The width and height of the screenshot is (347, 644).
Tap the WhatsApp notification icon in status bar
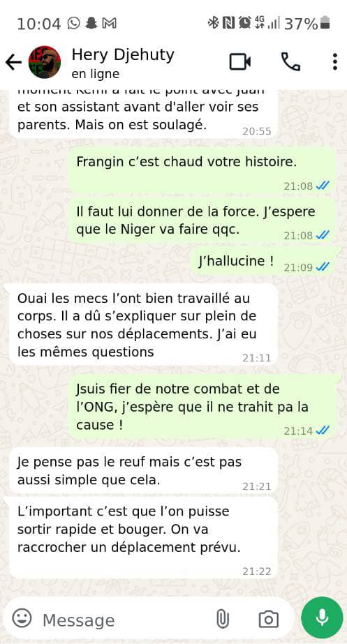click(73, 23)
